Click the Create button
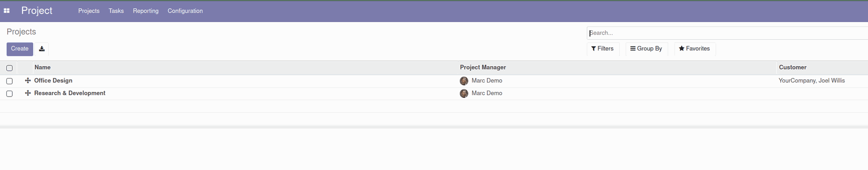 coord(20,49)
